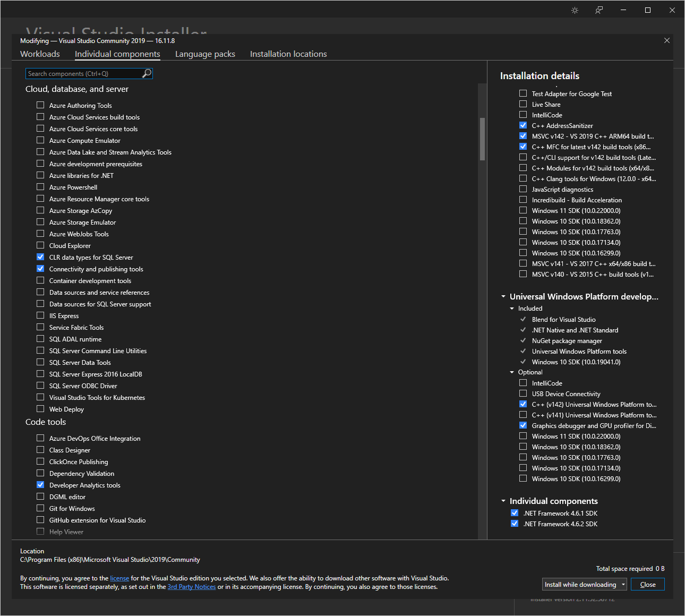The image size is (685, 616).
Task: Select the Individual components tab
Action: [117, 54]
